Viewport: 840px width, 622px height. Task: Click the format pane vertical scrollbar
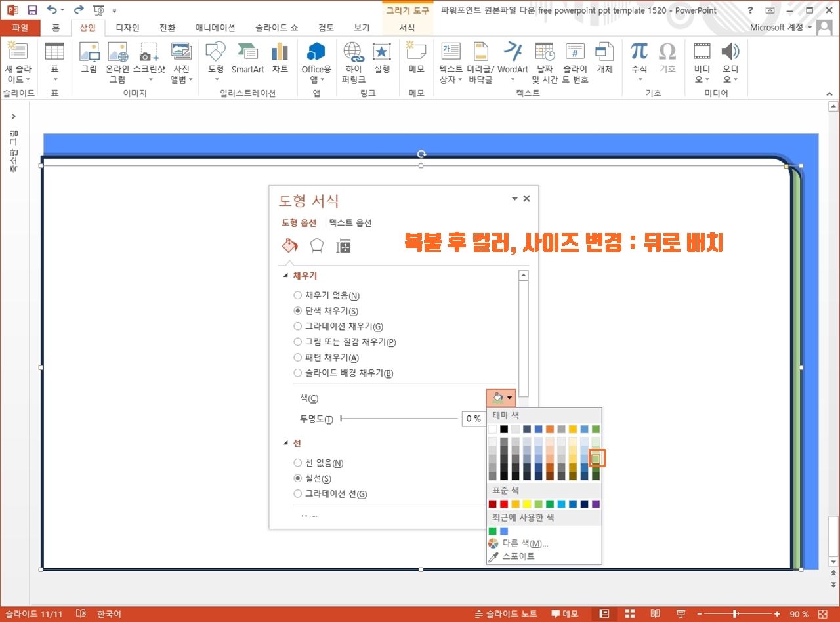[523, 338]
